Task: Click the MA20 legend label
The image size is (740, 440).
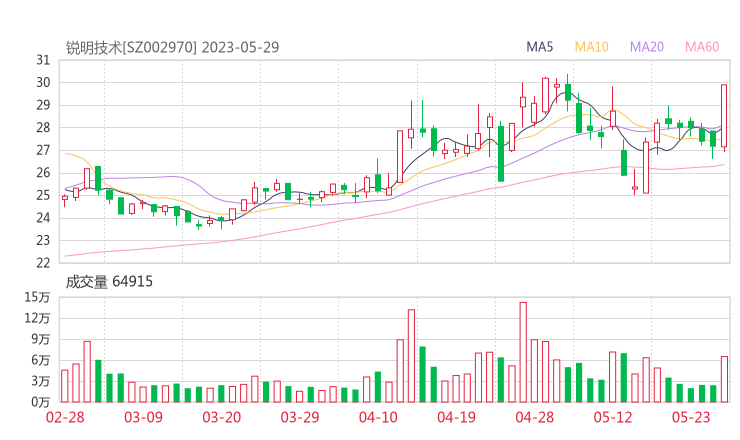Action: 647,47
